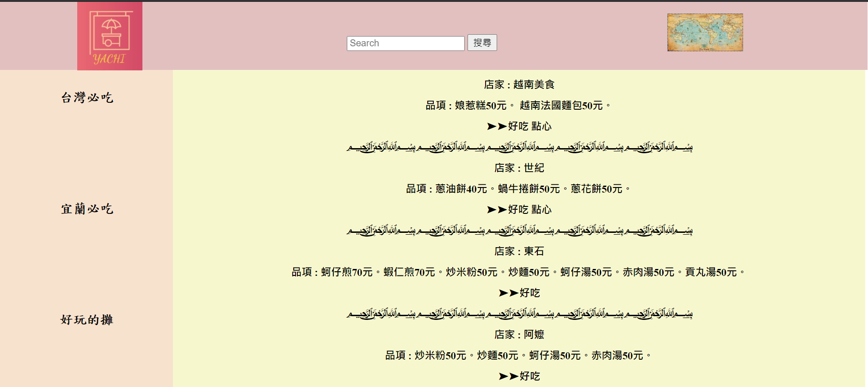Viewport: 868px width, 387px height.
Task: Select the 蔥油餅40元 item line
Action: click(x=519, y=189)
